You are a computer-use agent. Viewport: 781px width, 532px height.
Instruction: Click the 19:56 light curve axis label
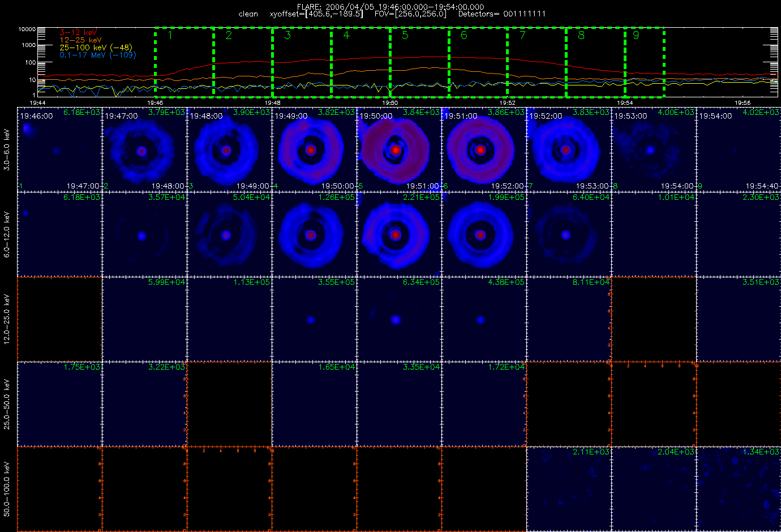click(x=743, y=103)
